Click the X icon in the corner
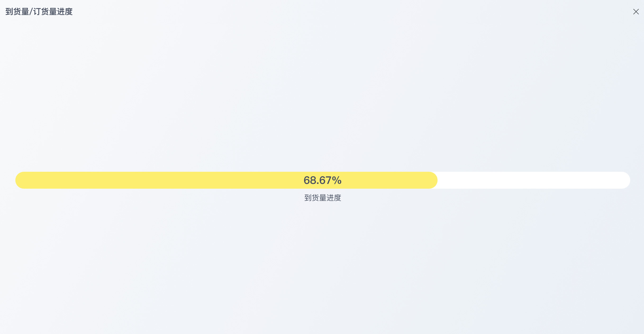 click(636, 12)
